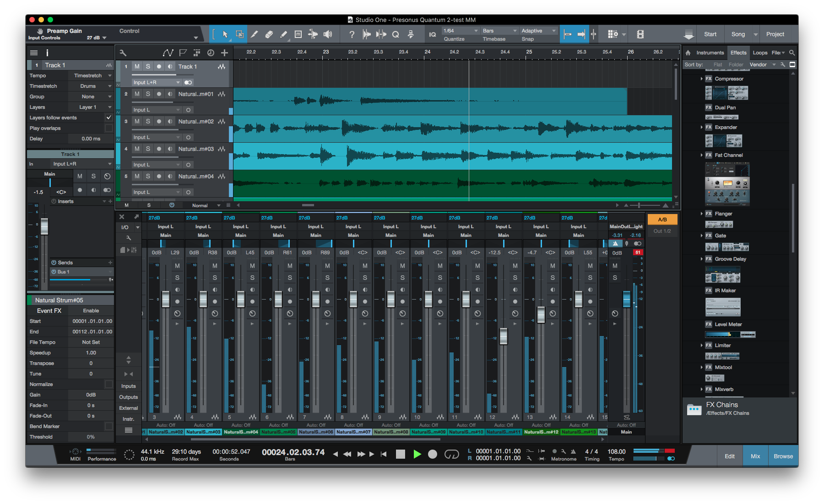
Task: Open the video player film icon
Action: tap(640, 34)
